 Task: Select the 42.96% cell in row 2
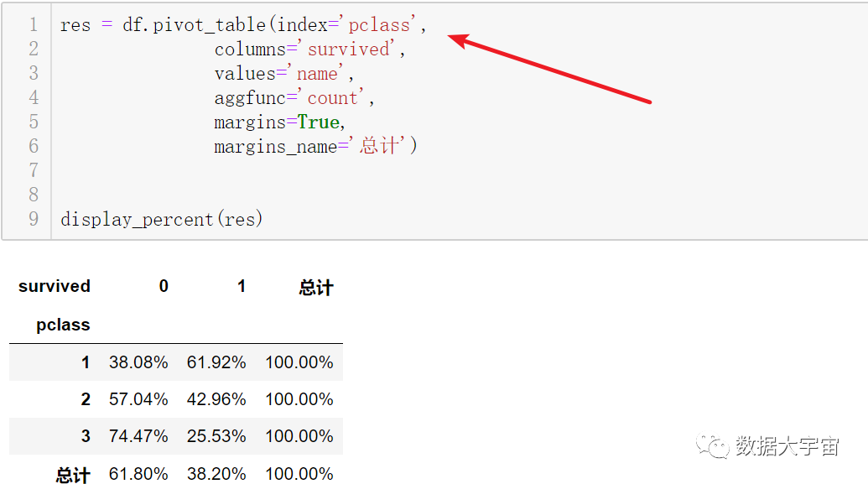coord(216,399)
